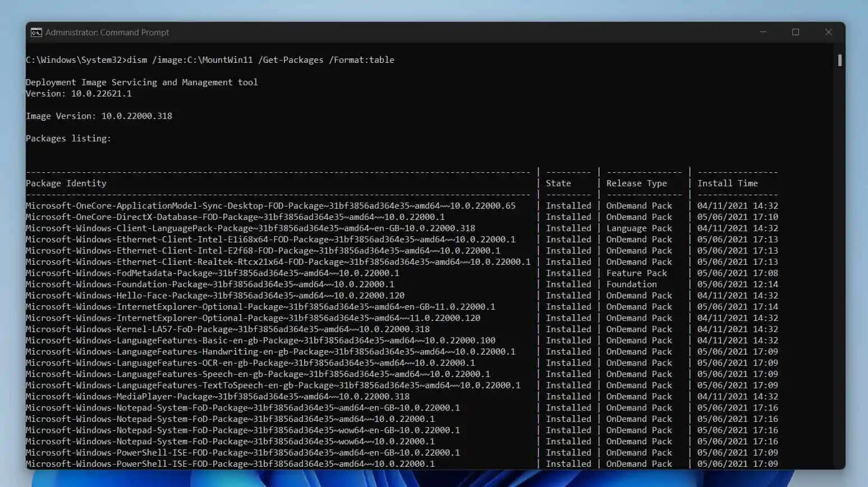Click the Ethernet-Client-Realtek-Rtcx21x64 package row

click(x=402, y=262)
